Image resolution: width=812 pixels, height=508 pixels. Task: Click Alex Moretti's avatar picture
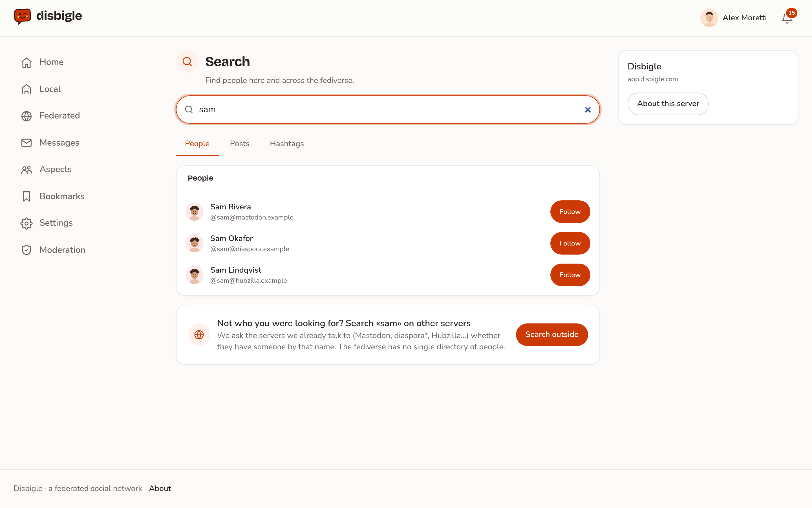pyautogui.click(x=709, y=18)
